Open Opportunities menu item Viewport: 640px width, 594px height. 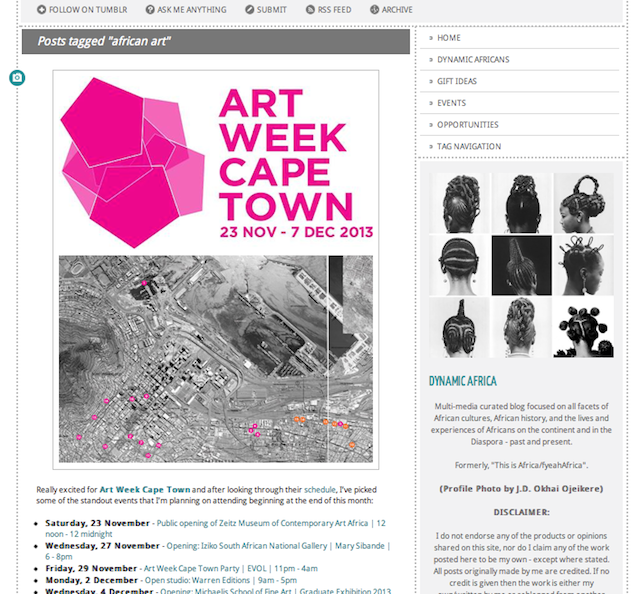[468, 125]
